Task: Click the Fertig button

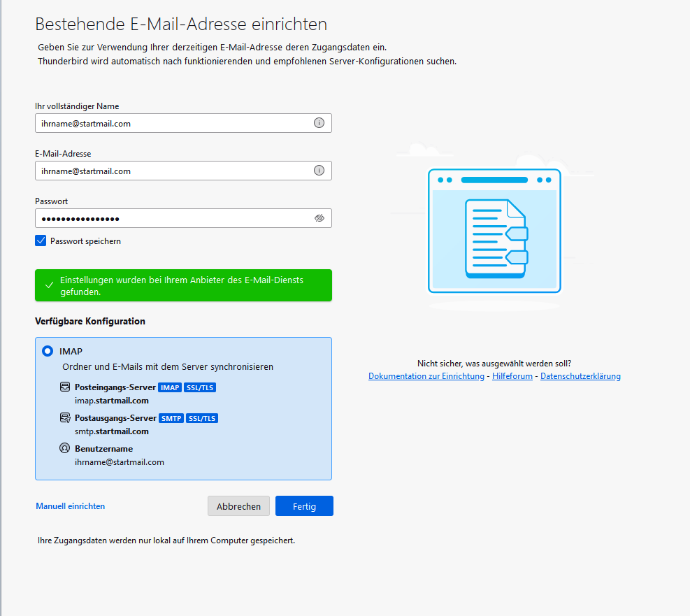Action: click(x=304, y=506)
